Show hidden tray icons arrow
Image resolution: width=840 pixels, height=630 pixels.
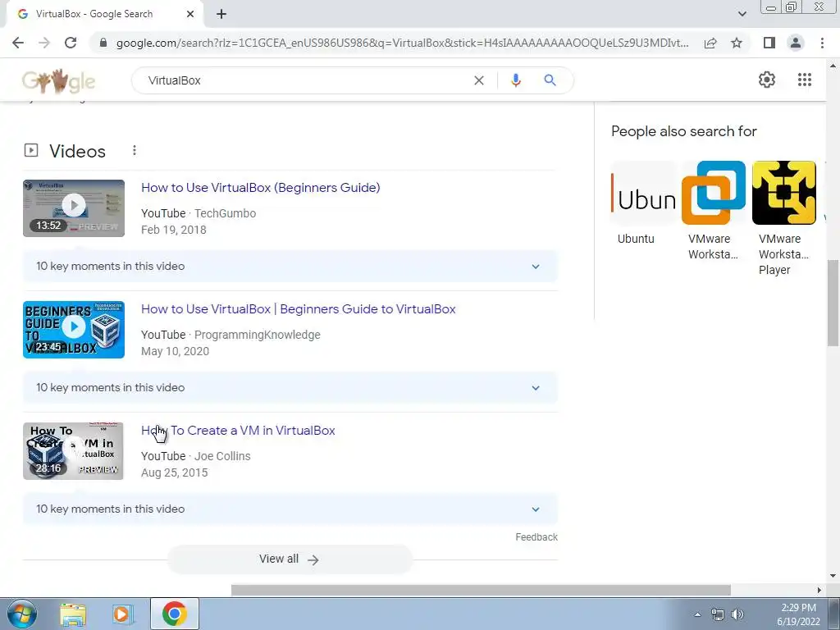pos(697,614)
